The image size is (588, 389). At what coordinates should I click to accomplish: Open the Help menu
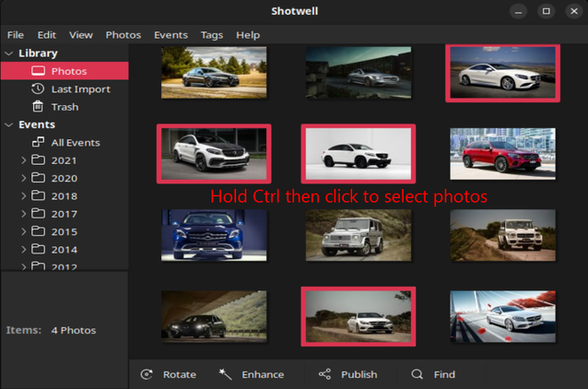tap(248, 35)
